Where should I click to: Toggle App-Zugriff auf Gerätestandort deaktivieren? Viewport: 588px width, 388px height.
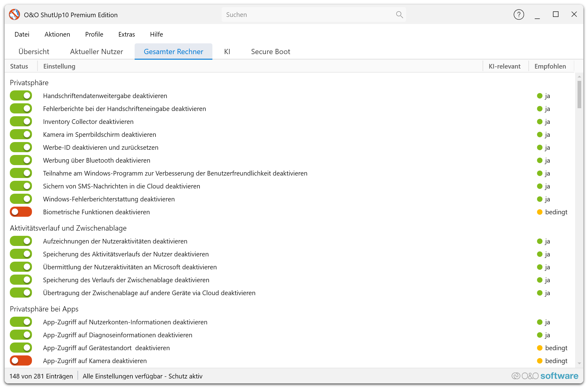(x=21, y=348)
